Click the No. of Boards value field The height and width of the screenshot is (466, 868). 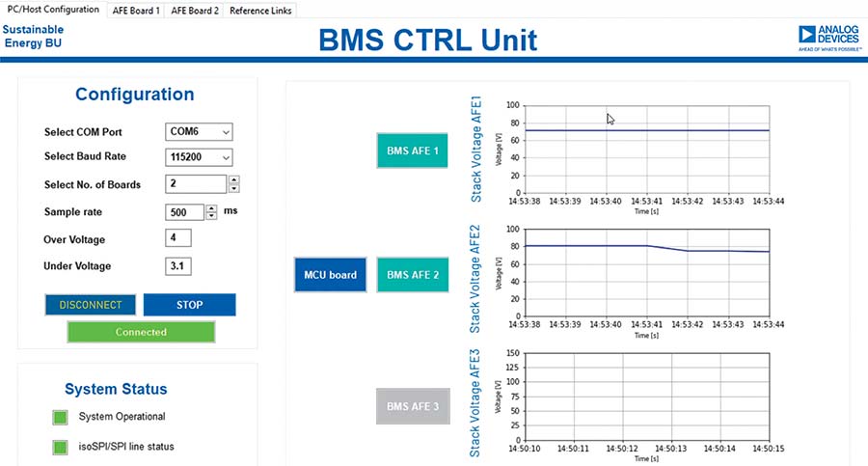(x=196, y=184)
